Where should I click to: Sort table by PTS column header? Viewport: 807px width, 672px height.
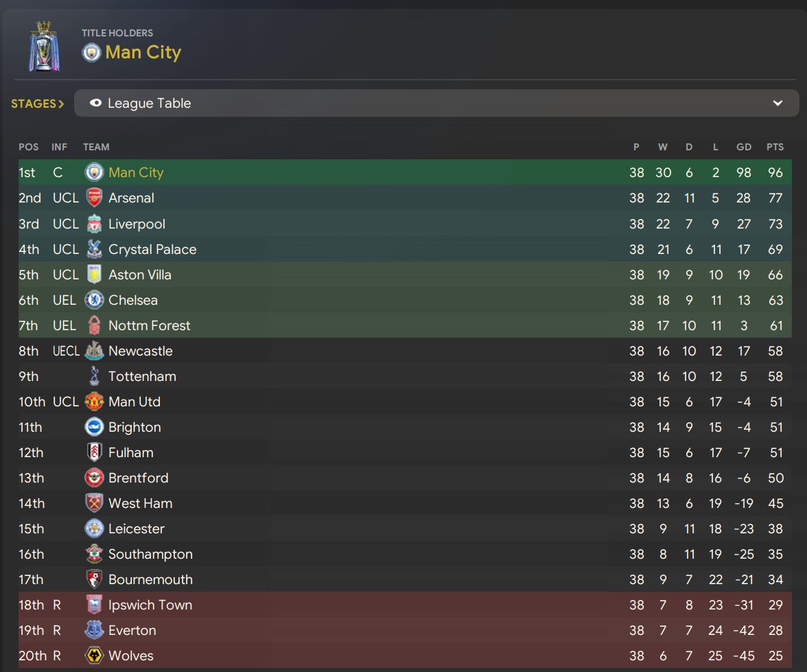[x=775, y=147]
